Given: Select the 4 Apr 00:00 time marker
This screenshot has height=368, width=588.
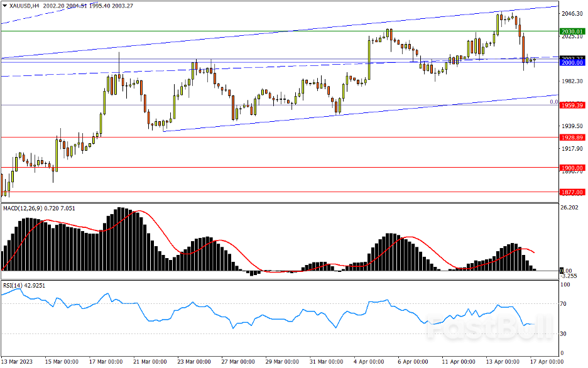Looking at the screenshot, I should pos(368,362).
